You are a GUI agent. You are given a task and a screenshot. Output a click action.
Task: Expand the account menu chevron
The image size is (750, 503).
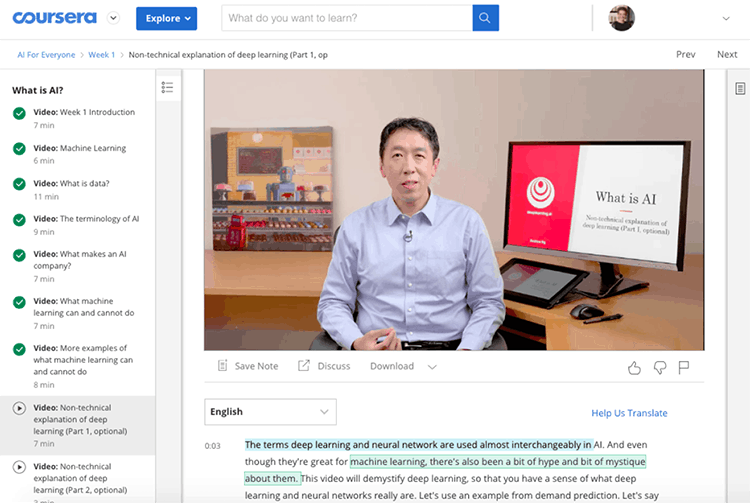(x=726, y=19)
